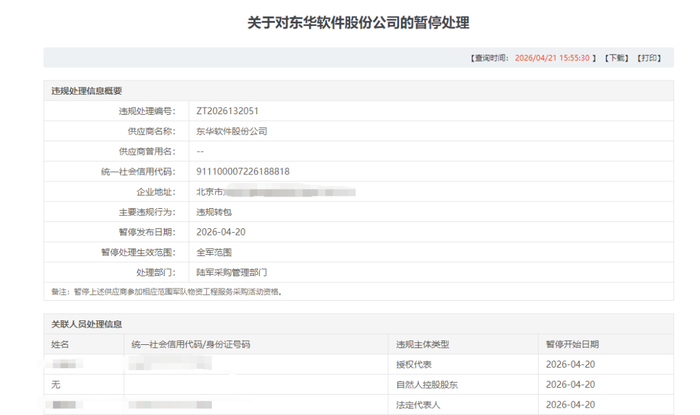Click the page title 关于对东华软件股份公司的暂停处理
Image resolution: width=700 pixels, height=415 pixels.
pyautogui.click(x=358, y=22)
